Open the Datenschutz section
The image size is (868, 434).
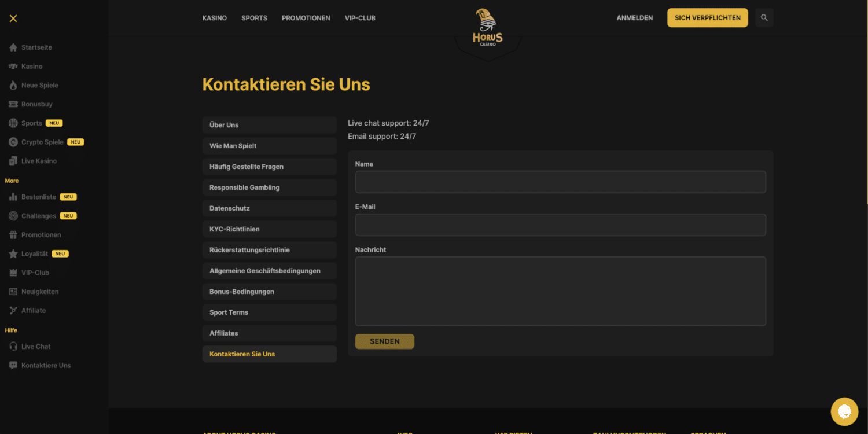coord(269,208)
